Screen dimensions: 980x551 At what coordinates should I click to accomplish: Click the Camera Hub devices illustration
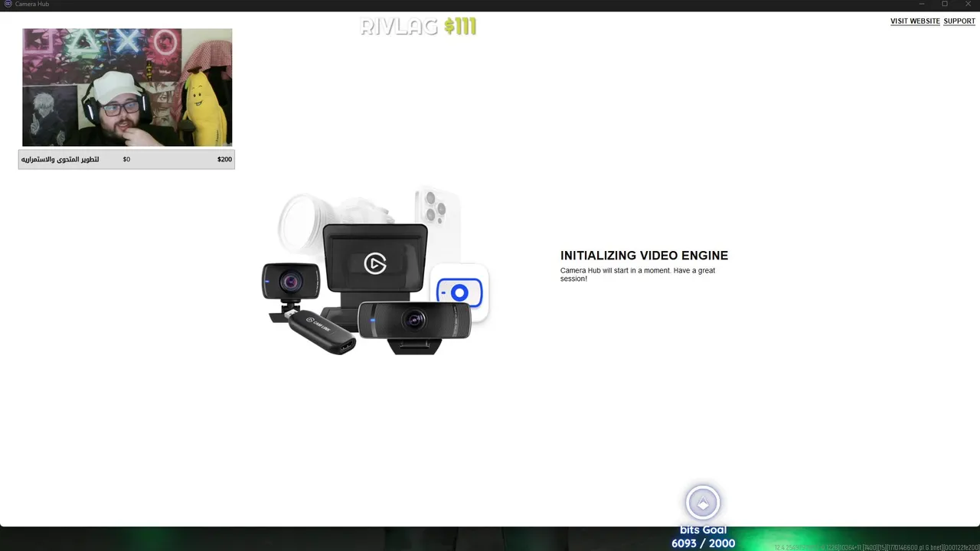[375, 272]
